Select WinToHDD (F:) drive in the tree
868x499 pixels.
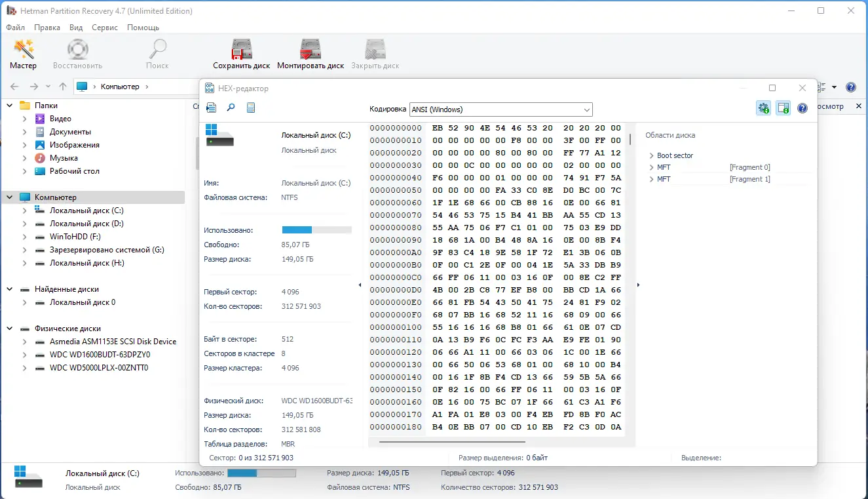pyautogui.click(x=75, y=237)
